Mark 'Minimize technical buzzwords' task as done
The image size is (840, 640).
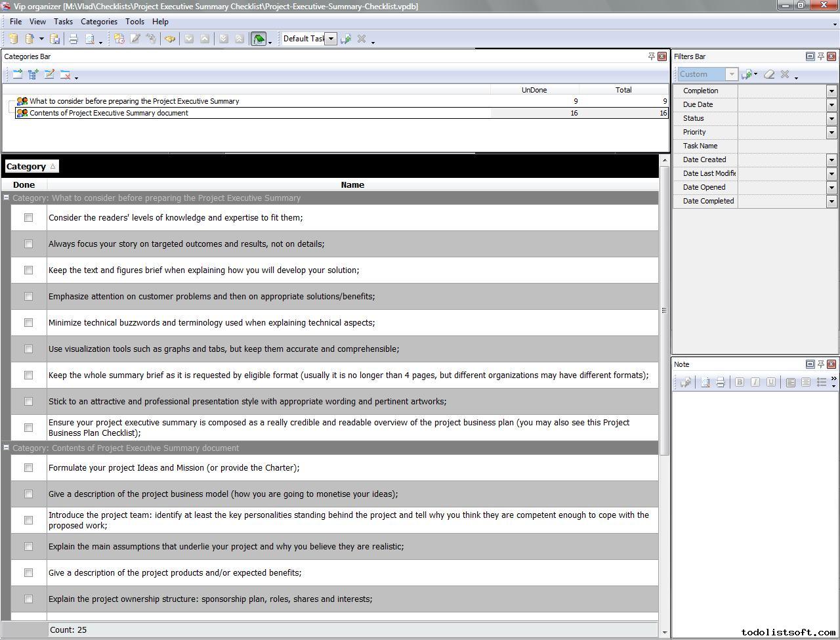click(x=28, y=323)
